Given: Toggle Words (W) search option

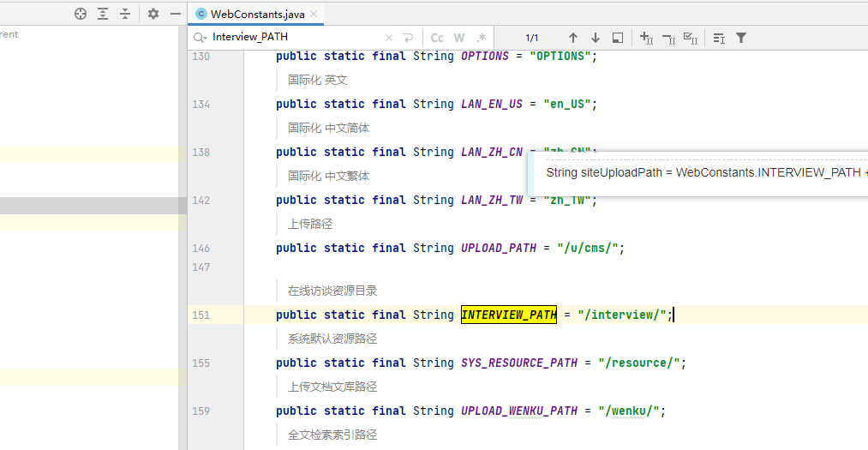Looking at the screenshot, I should tap(459, 38).
